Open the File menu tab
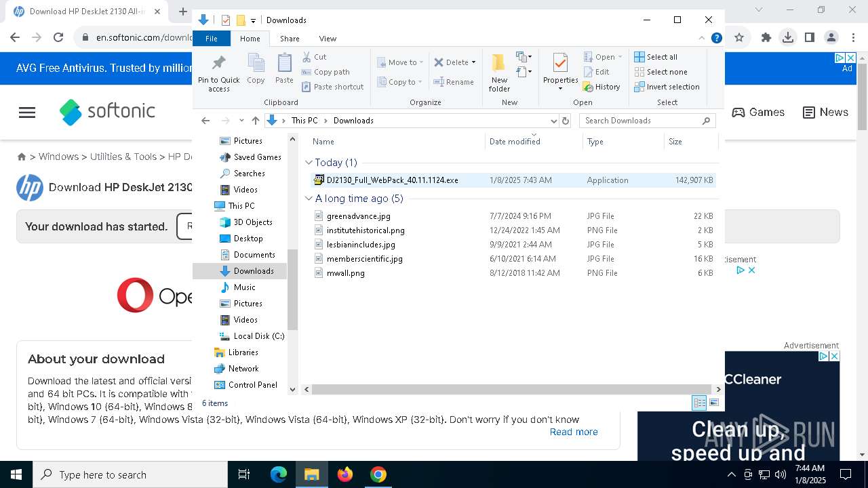Image resolution: width=868 pixels, height=488 pixels. (212, 39)
